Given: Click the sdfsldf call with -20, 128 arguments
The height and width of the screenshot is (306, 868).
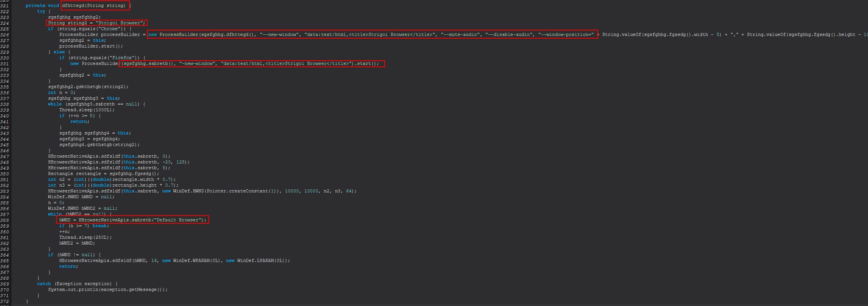Looking at the screenshot, I should (x=119, y=162).
